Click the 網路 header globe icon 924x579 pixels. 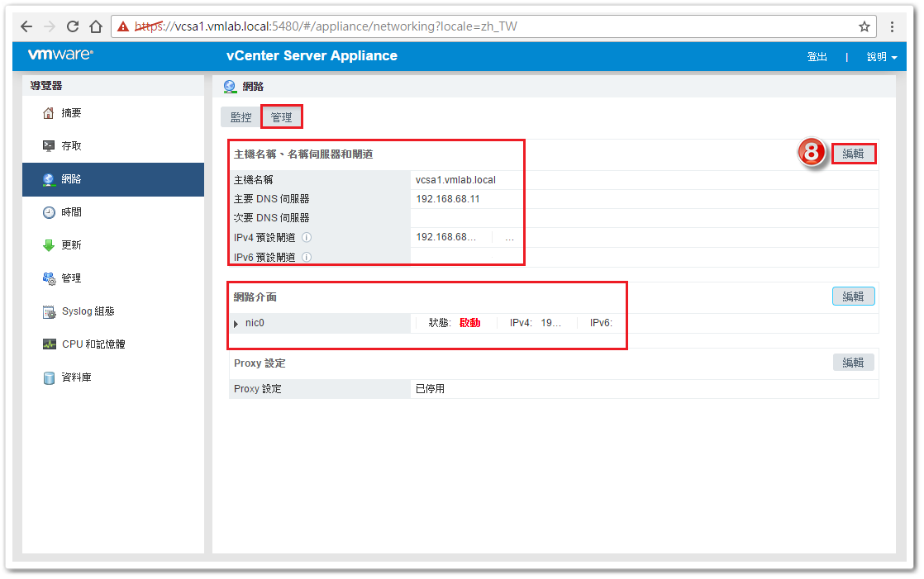[x=230, y=87]
